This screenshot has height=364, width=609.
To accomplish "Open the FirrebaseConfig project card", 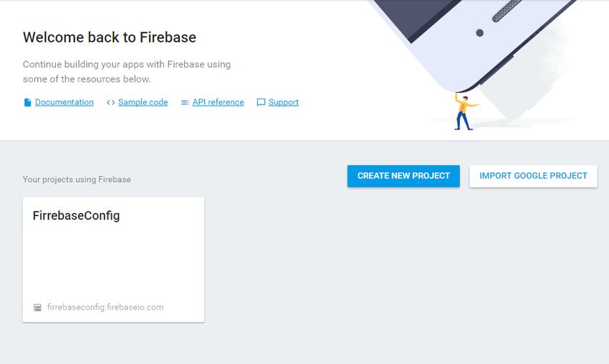I will 113,259.
